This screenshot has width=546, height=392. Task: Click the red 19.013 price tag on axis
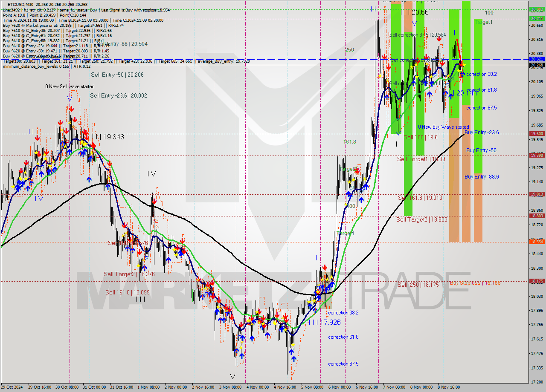point(537,194)
